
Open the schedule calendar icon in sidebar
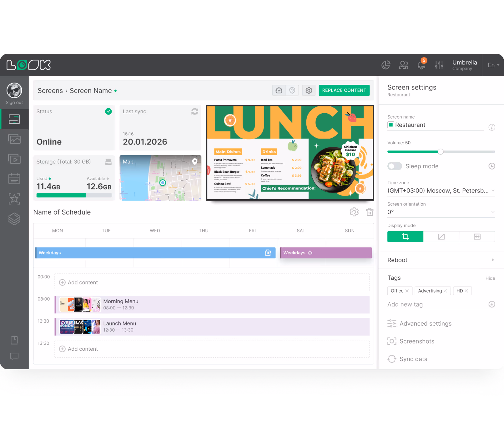pyautogui.click(x=14, y=179)
